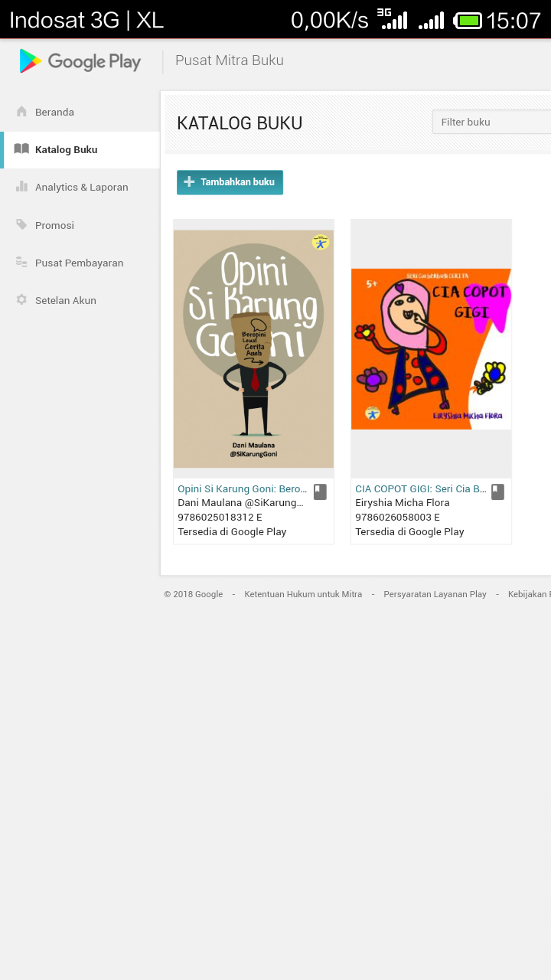Open Pusat Pembayaran in sidebar
This screenshot has width=551, height=980.
pos(80,263)
